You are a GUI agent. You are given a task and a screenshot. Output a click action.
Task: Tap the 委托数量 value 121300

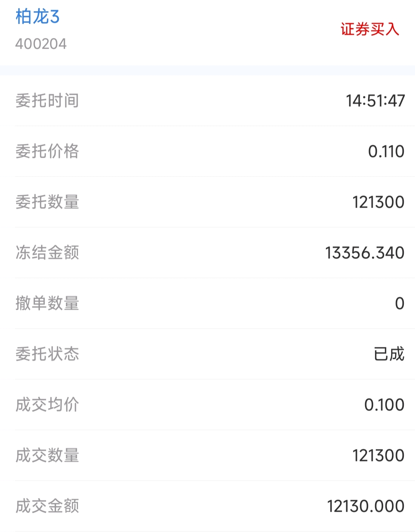(x=378, y=202)
